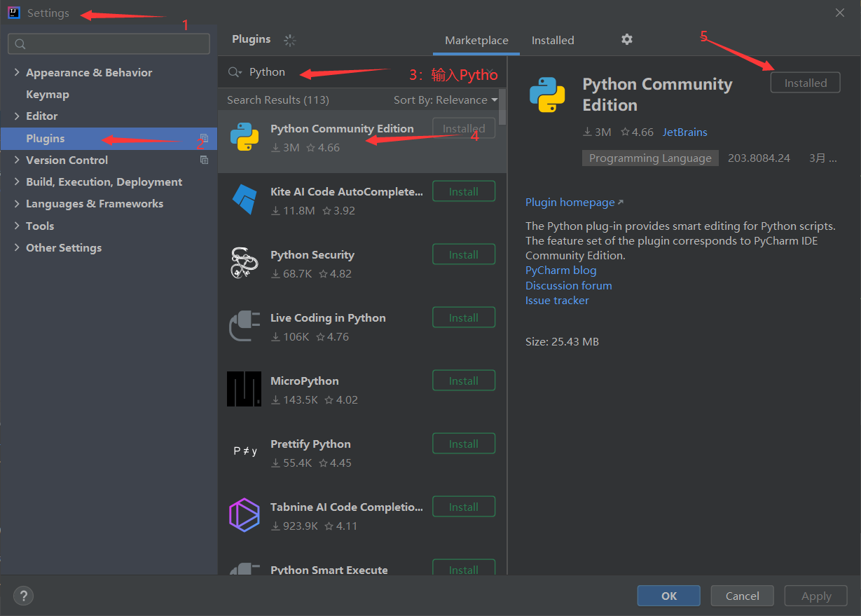Click the plugin list scrollbar thumb
Image resolution: width=861 pixels, height=616 pixels.
click(x=502, y=107)
